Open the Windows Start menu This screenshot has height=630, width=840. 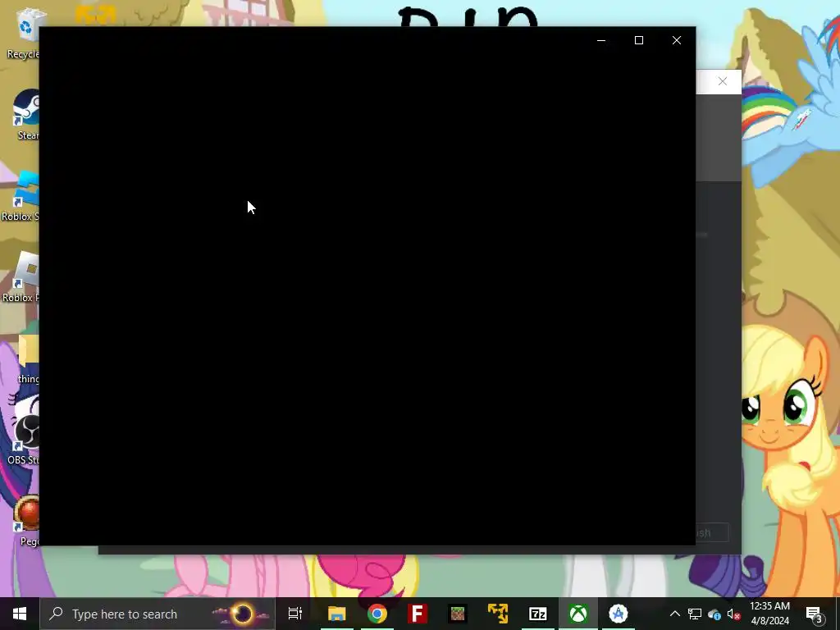20,614
